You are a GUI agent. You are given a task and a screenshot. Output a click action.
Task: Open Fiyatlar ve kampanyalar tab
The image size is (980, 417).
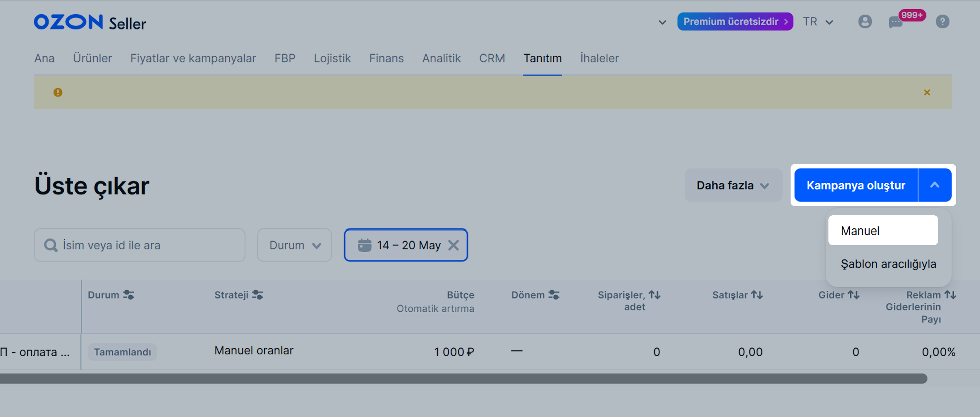point(193,58)
